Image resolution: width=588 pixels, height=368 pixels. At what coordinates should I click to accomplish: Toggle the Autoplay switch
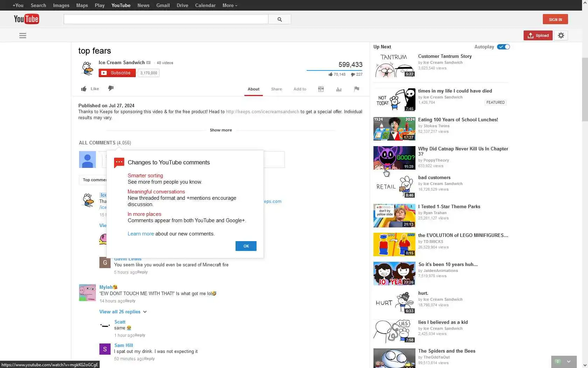[504, 47]
